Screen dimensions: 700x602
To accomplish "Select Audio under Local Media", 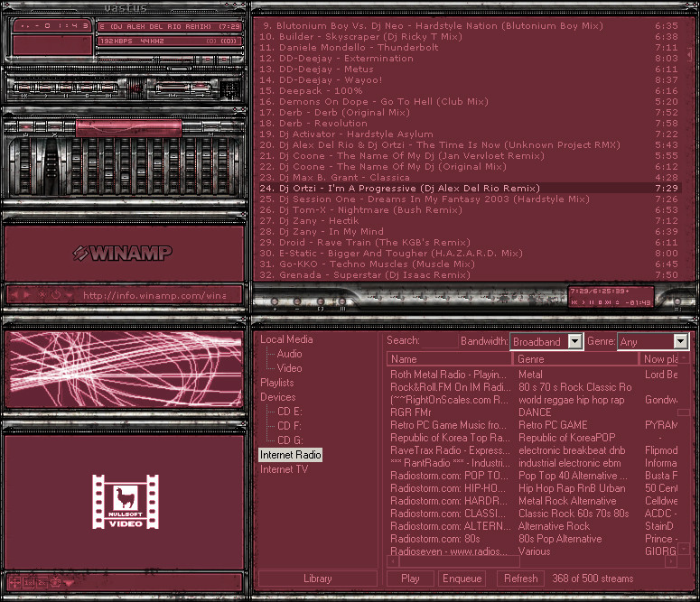I will pos(289,354).
